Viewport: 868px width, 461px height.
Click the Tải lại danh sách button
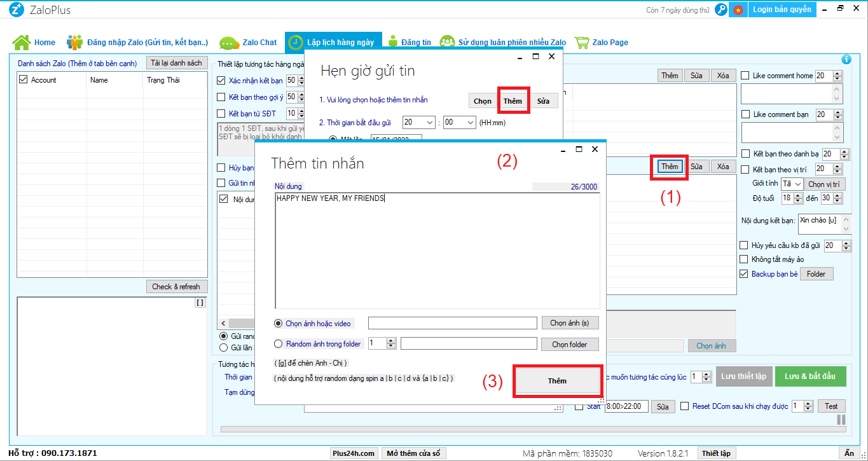point(177,63)
